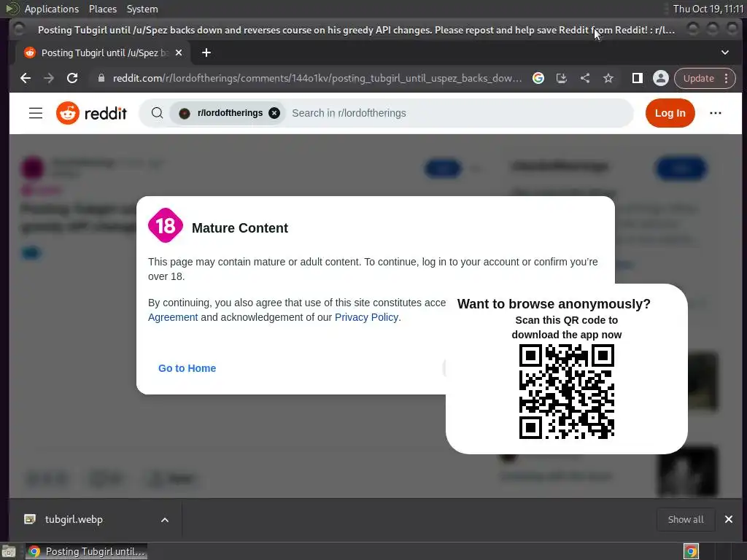The height and width of the screenshot is (560, 747).
Task: Click Show all downloads
Action: point(685,519)
